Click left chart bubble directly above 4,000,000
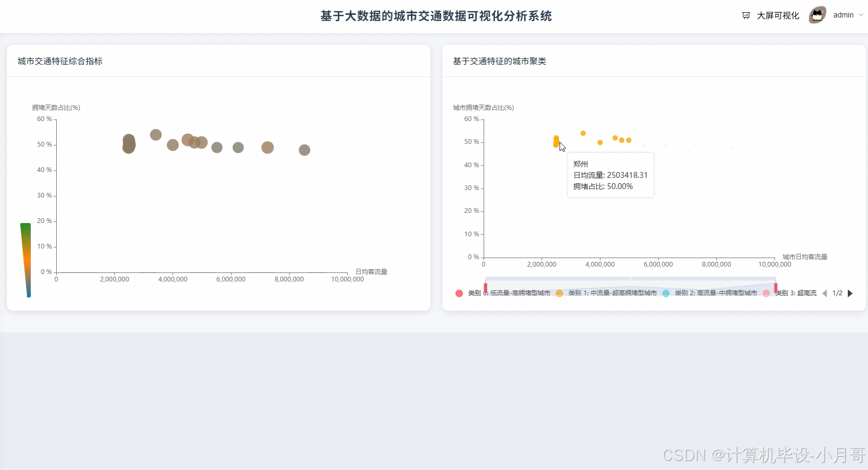The height and width of the screenshot is (470, 868). (x=173, y=145)
